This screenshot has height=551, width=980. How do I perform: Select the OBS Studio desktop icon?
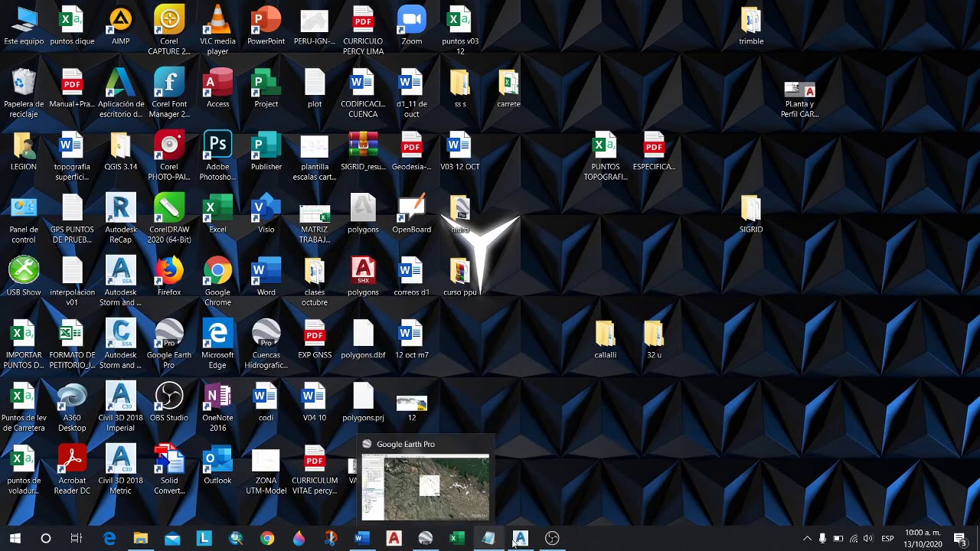click(x=169, y=403)
